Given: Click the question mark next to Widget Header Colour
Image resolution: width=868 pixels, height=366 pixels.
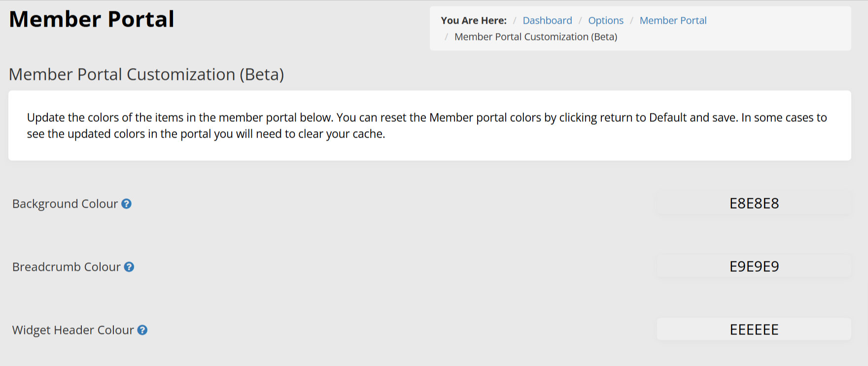Looking at the screenshot, I should point(142,330).
